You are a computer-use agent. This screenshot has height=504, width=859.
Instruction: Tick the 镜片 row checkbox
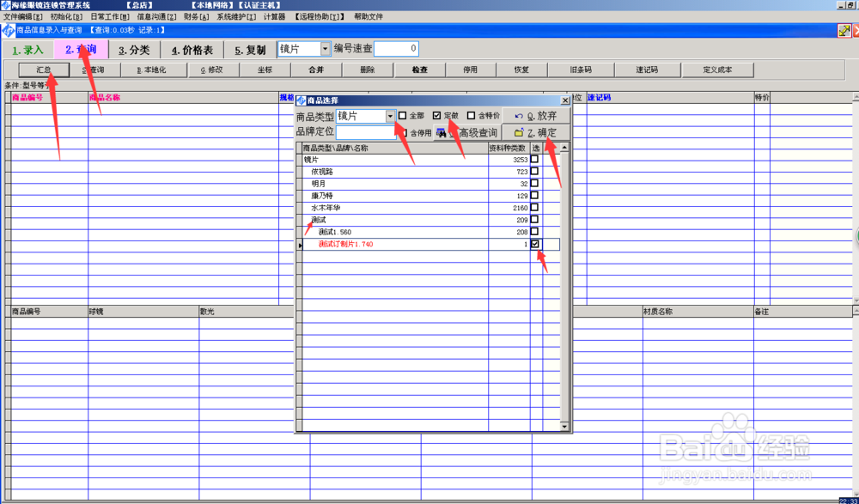[534, 160]
